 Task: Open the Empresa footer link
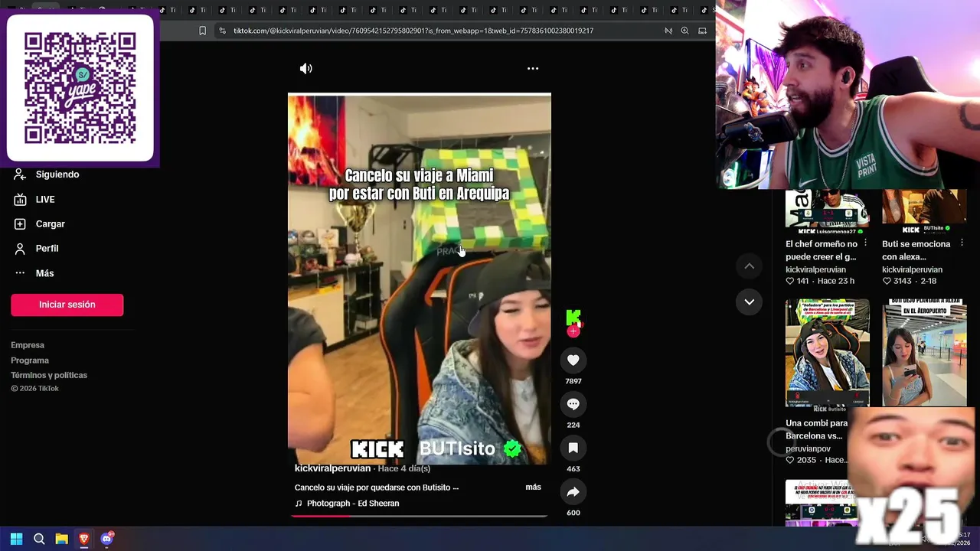28,345
